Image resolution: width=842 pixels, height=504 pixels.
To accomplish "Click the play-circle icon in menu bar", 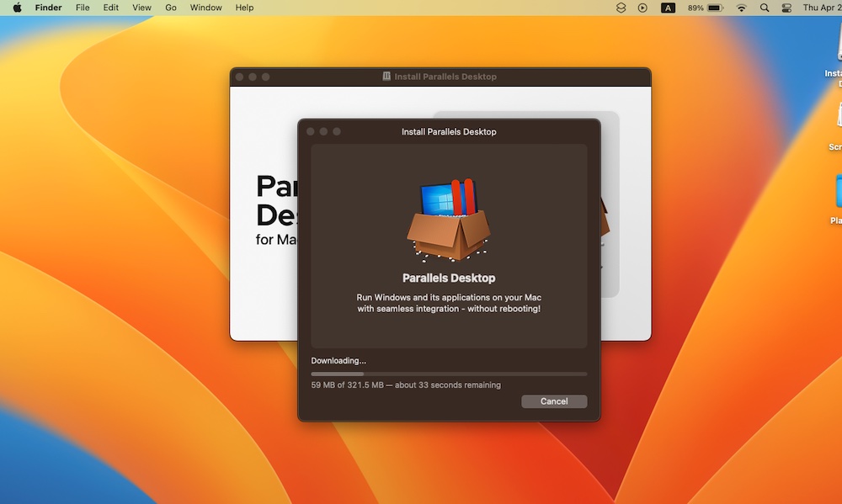I will coord(642,8).
